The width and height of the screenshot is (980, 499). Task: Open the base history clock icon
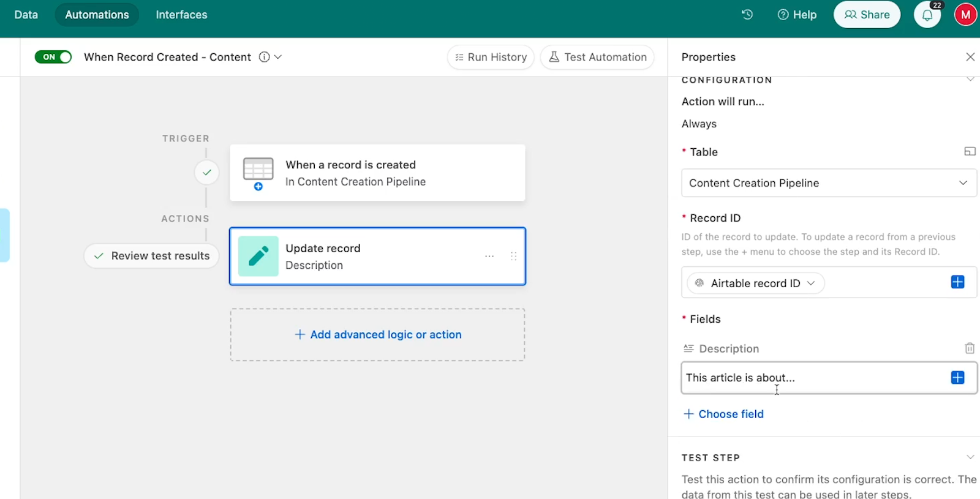[747, 15]
